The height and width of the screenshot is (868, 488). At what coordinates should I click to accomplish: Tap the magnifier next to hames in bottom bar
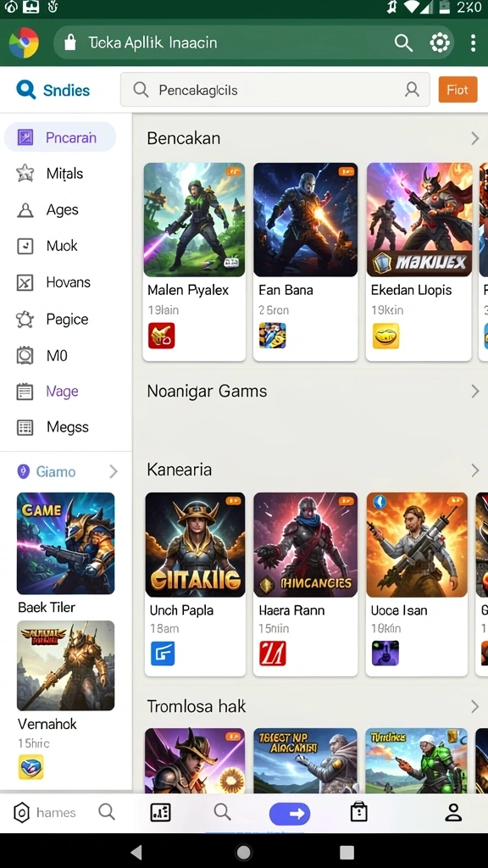pos(107,812)
